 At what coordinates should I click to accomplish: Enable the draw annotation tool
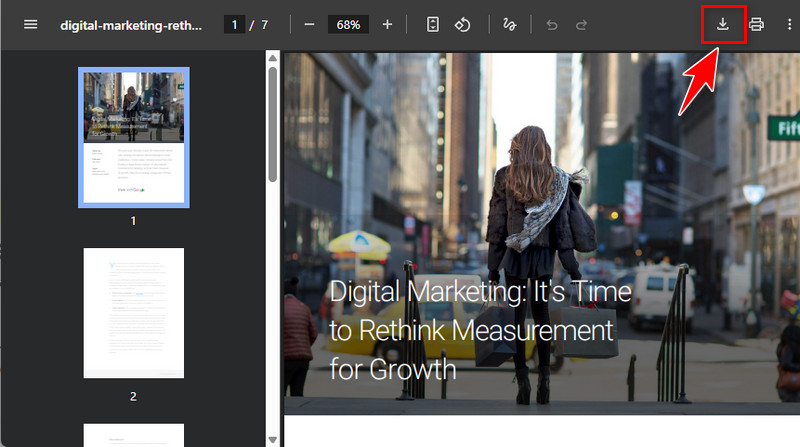pos(509,24)
